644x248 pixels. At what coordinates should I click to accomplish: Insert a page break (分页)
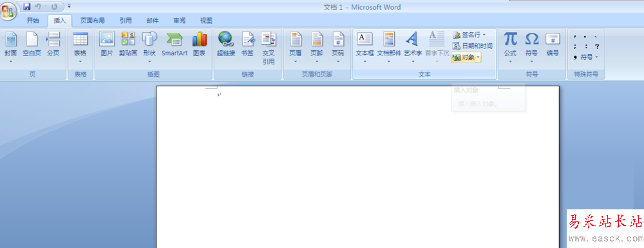[x=53, y=44]
